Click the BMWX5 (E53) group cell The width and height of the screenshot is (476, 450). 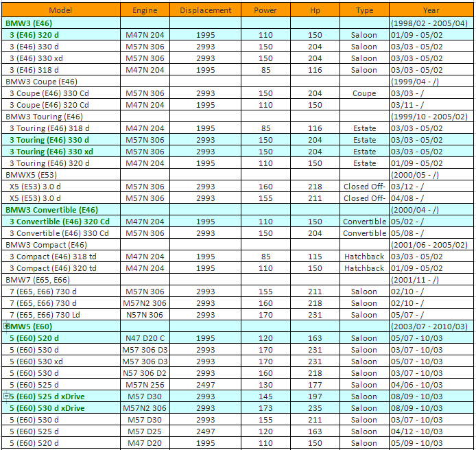tap(61, 175)
